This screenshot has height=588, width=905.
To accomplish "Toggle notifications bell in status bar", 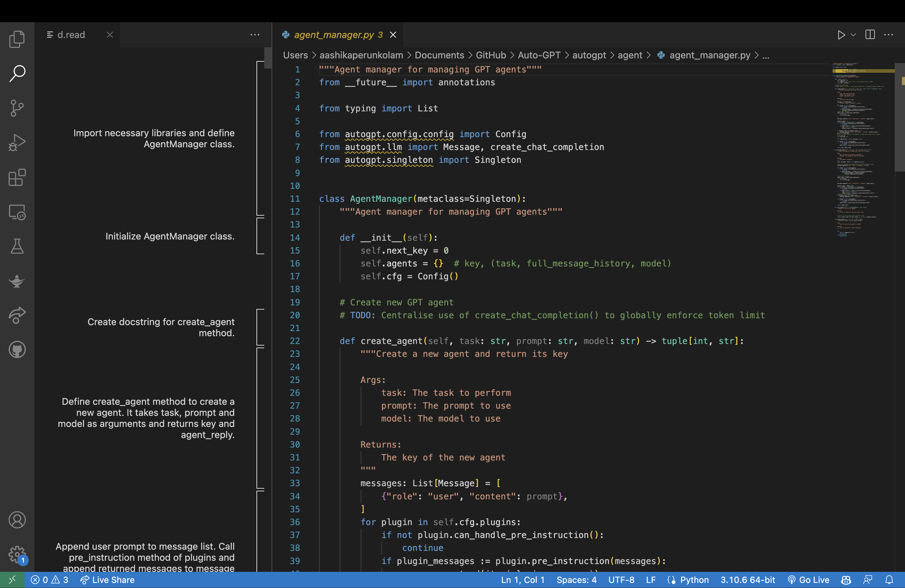I will point(889,580).
